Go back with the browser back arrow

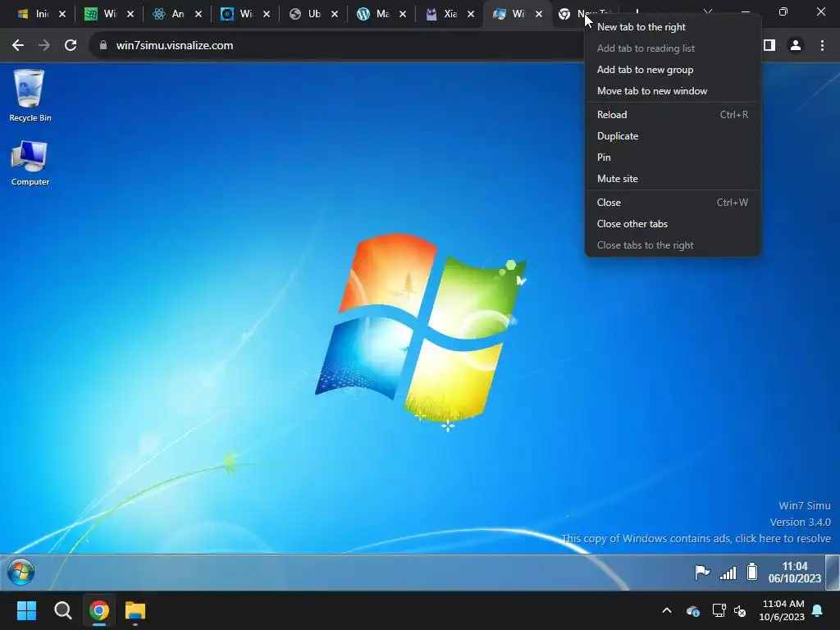pos(18,46)
